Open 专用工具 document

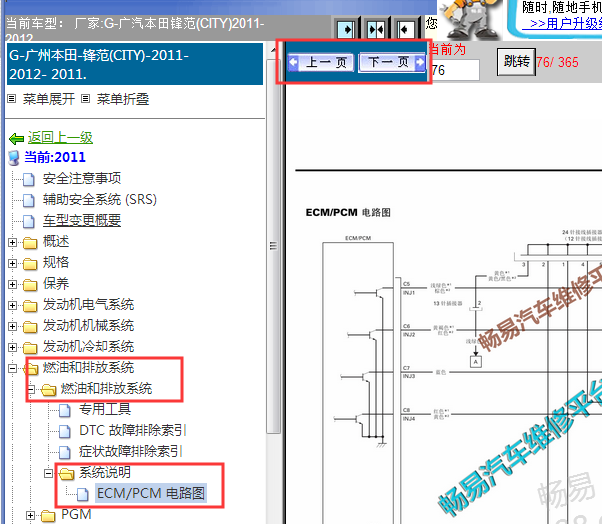(105, 409)
